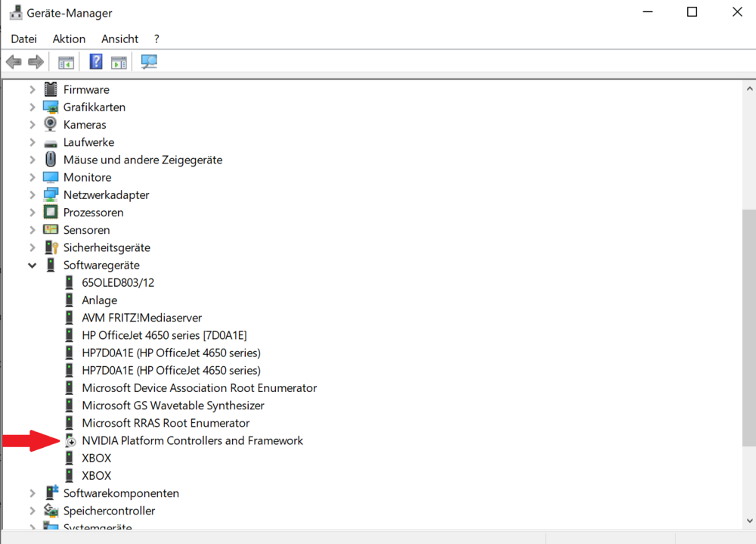
Task: Open Help via the blue question mark icon
Action: pyautogui.click(x=95, y=61)
